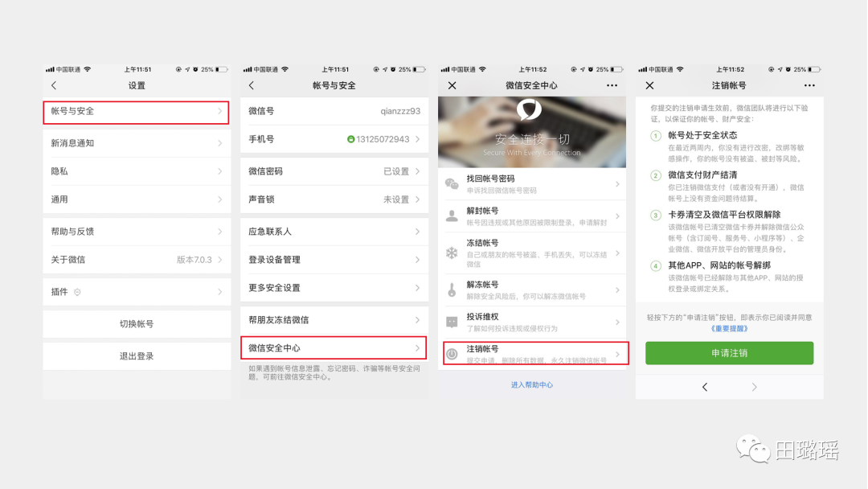The width and height of the screenshot is (868, 489).
Task: Open the 更多安全设置 row chevron
Action: [x=417, y=288]
